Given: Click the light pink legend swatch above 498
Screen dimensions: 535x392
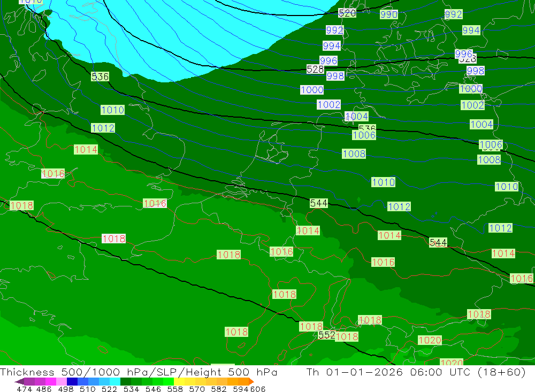Looking at the screenshot, I should coord(62,381).
